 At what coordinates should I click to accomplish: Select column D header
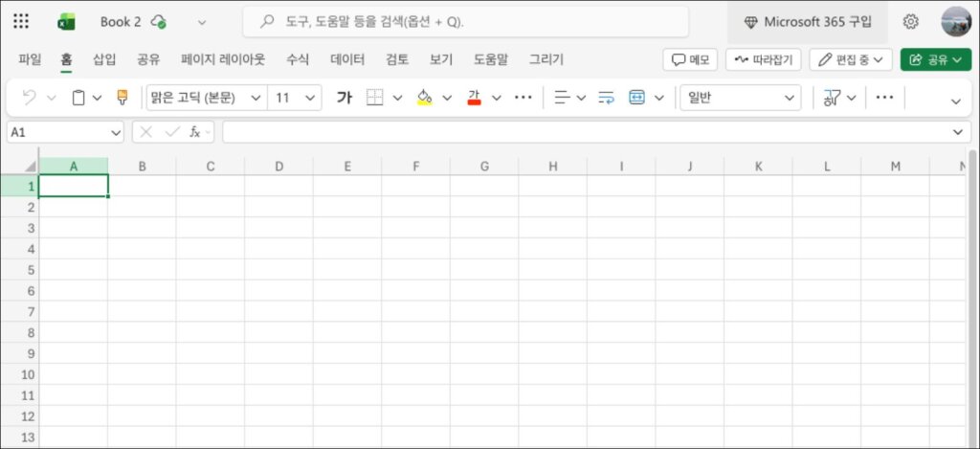278,167
